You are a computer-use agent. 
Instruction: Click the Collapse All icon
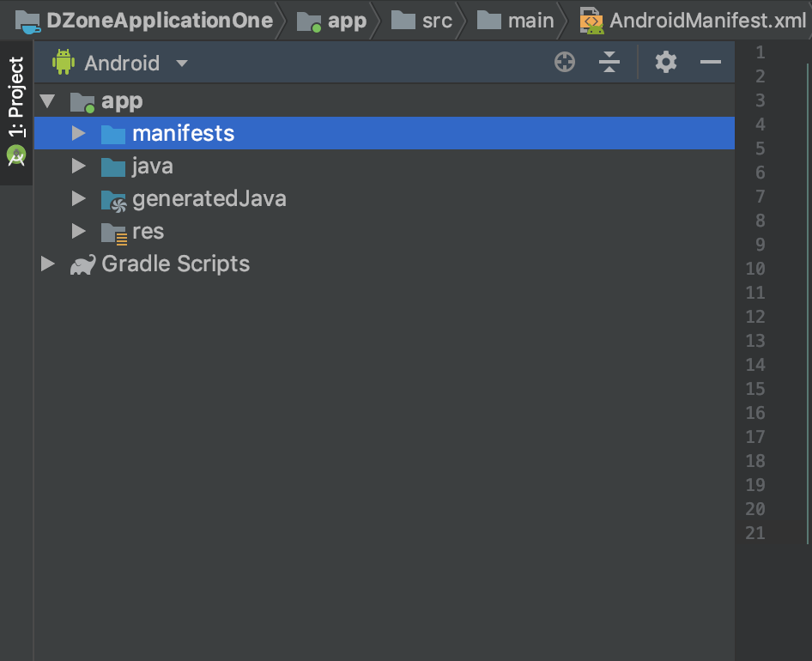pos(609,62)
